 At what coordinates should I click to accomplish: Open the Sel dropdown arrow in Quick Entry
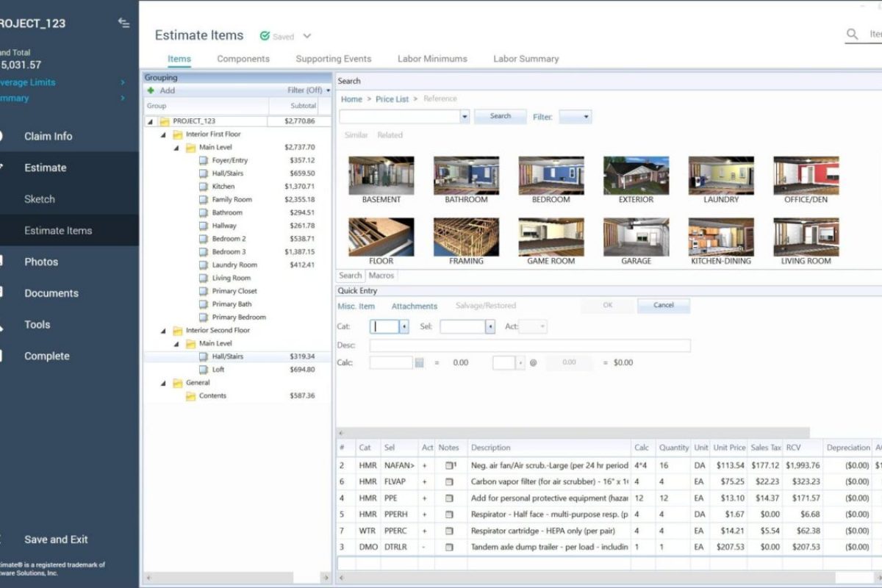point(490,327)
